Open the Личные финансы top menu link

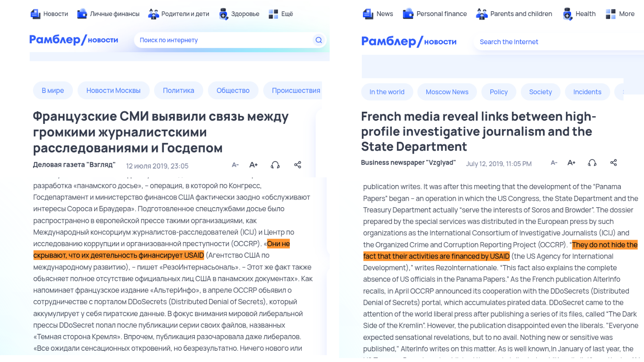(x=115, y=14)
